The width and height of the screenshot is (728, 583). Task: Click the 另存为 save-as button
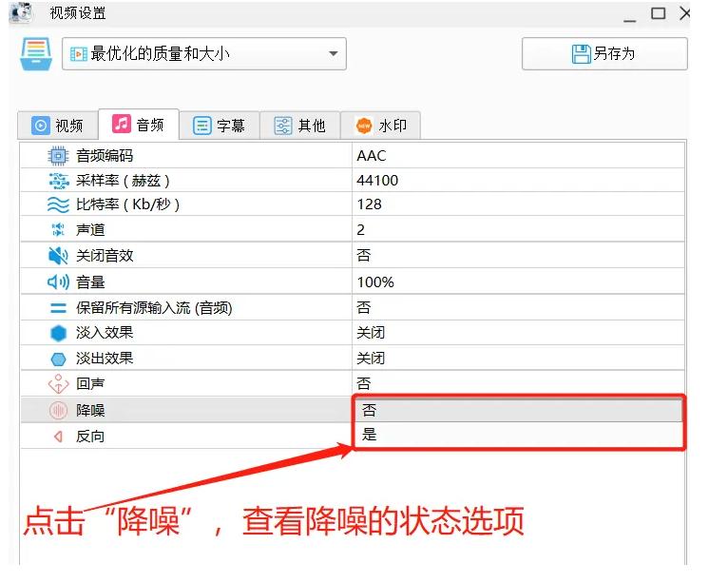tap(604, 54)
